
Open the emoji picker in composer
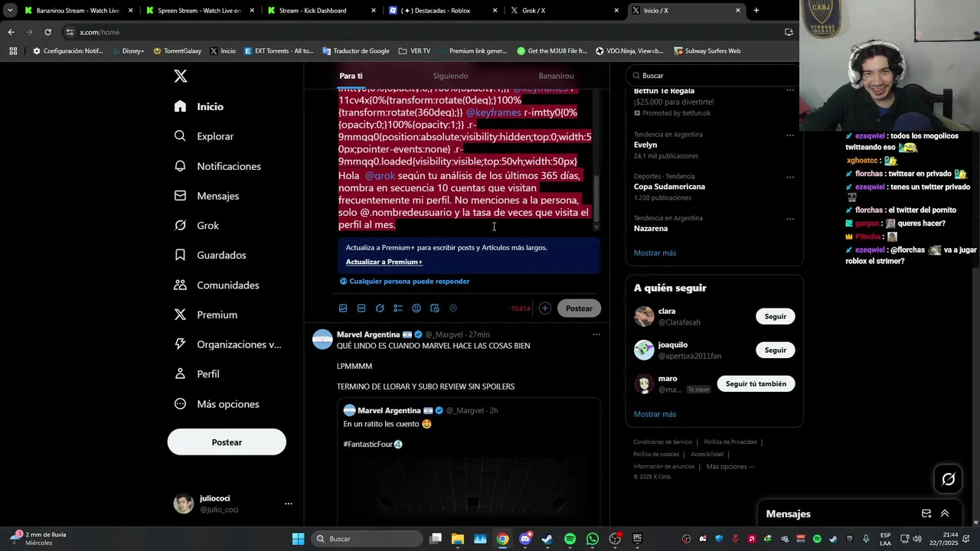coord(416,308)
